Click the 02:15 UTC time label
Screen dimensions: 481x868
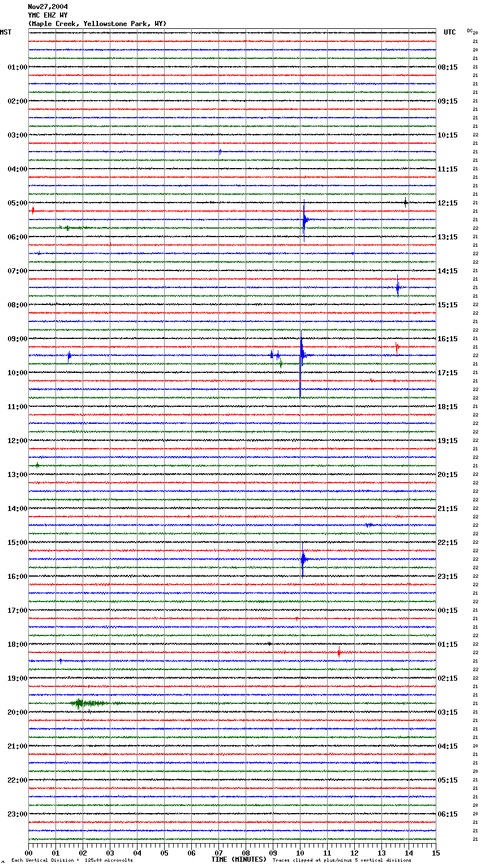tap(448, 678)
